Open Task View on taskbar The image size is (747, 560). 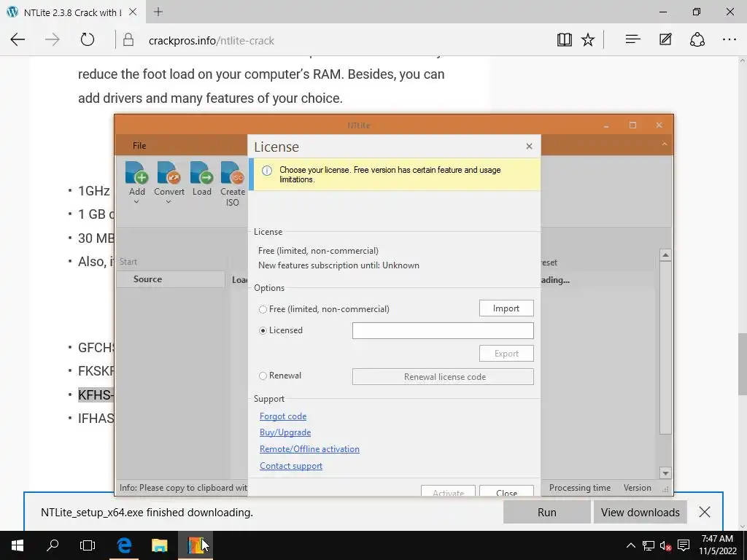coord(88,545)
